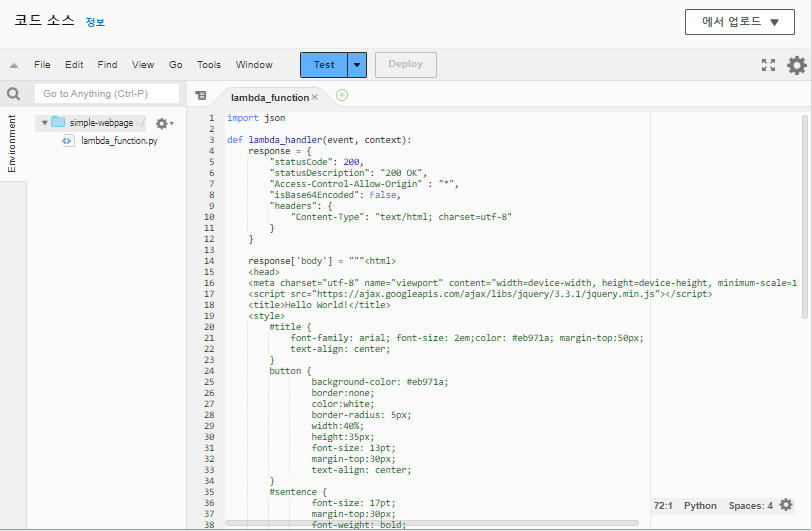Open the Tools menu

(209, 65)
